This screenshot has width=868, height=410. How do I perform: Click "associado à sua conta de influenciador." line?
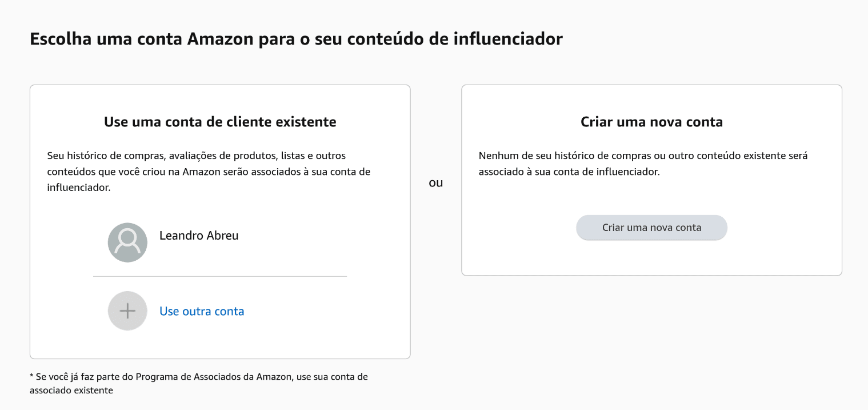(x=569, y=172)
